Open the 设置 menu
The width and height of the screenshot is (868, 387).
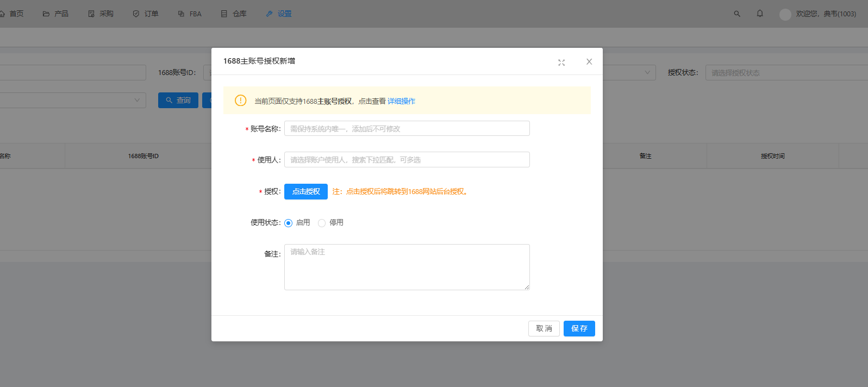coord(279,14)
